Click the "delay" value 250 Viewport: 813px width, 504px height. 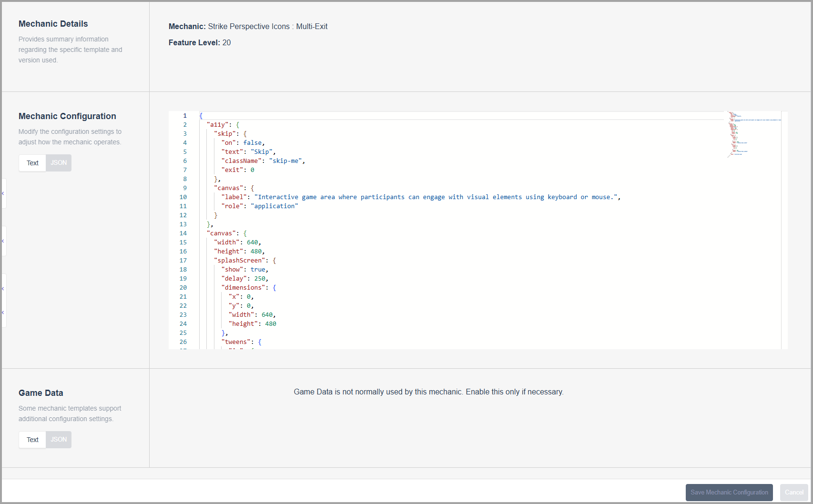[x=260, y=279]
